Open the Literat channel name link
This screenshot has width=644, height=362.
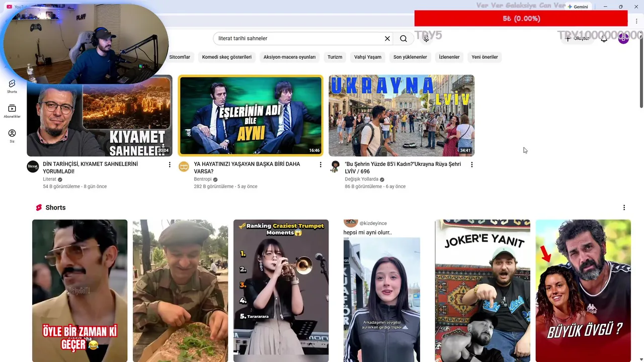pos(49,179)
